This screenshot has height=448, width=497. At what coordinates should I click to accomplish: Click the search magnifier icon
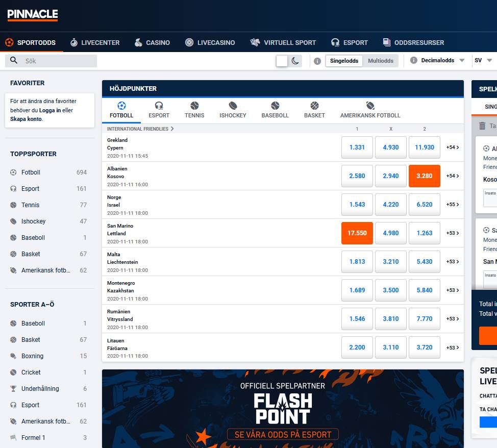[x=14, y=60]
